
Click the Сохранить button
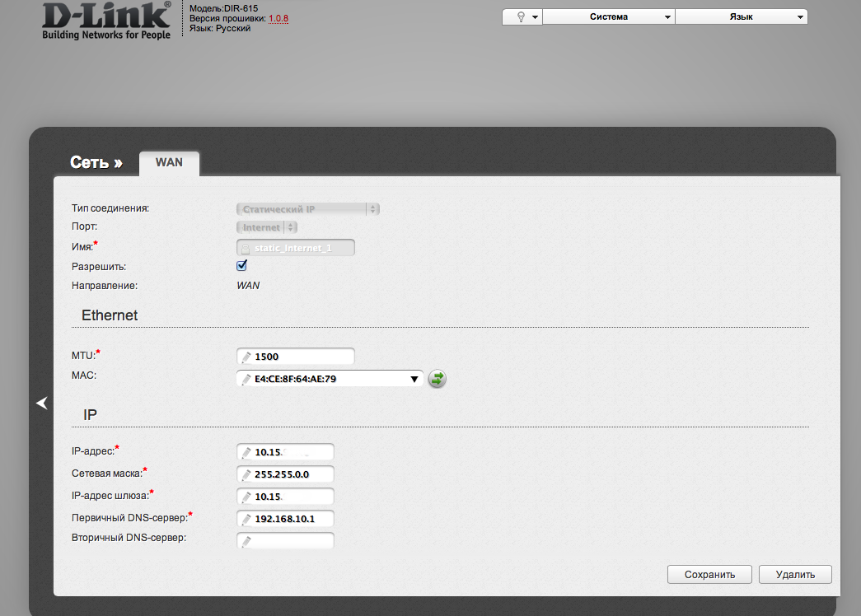(x=709, y=575)
